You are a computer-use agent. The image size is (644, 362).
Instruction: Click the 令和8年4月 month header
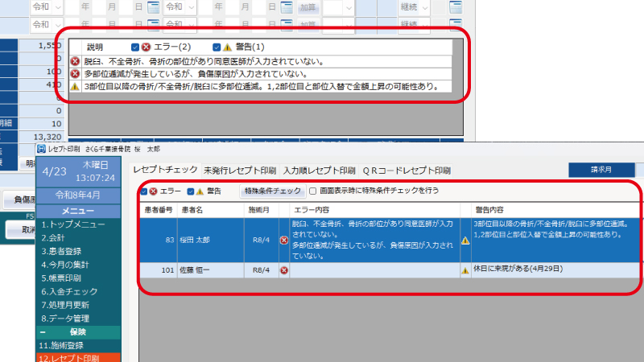click(78, 195)
